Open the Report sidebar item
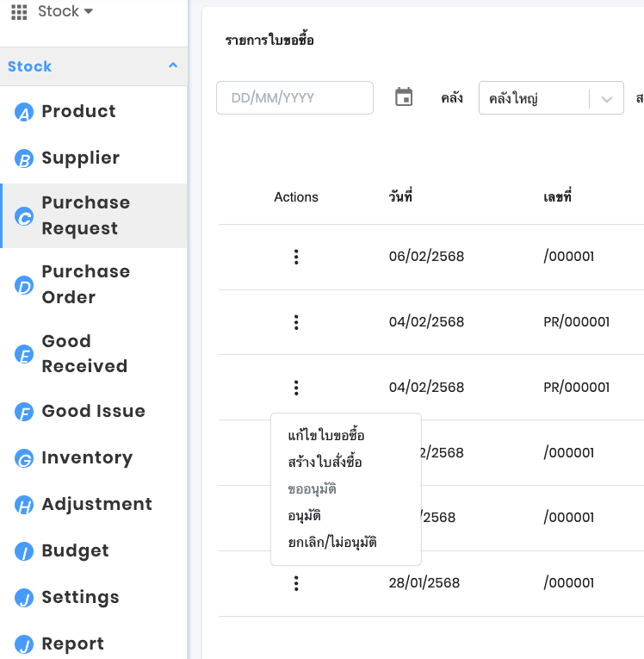 tap(72, 643)
